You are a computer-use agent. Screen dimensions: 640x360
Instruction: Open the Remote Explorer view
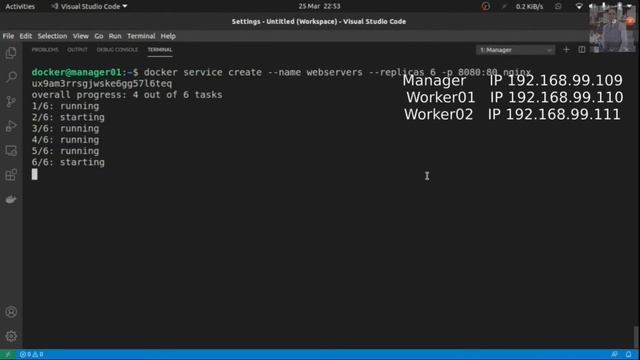pyautogui.click(x=11, y=150)
